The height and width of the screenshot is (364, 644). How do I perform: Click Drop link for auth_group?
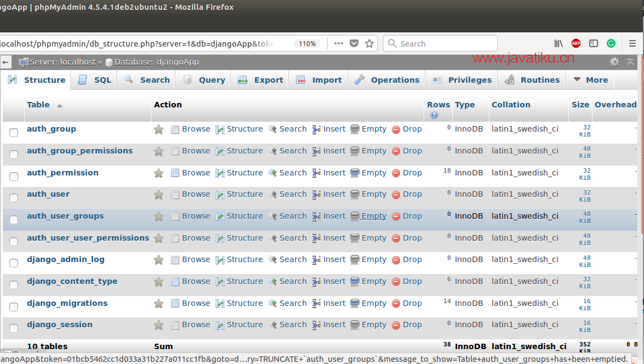point(412,129)
